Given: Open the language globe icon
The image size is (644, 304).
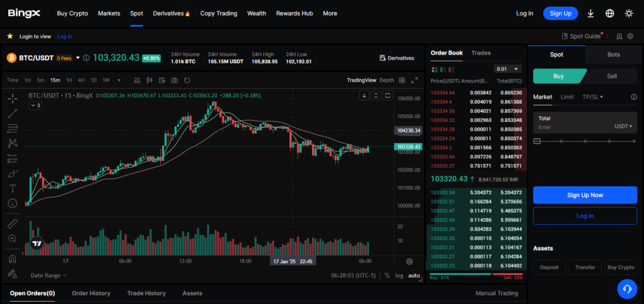Looking at the screenshot, I should [610, 14].
